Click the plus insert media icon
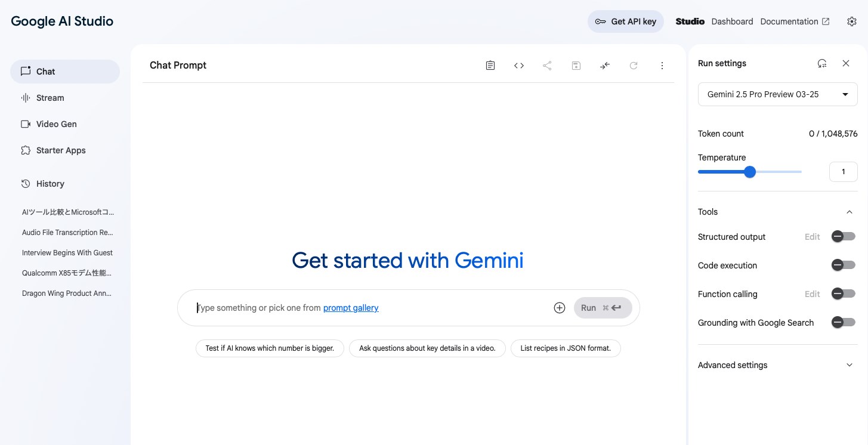This screenshot has width=868, height=445. click(x=560, y=308)
